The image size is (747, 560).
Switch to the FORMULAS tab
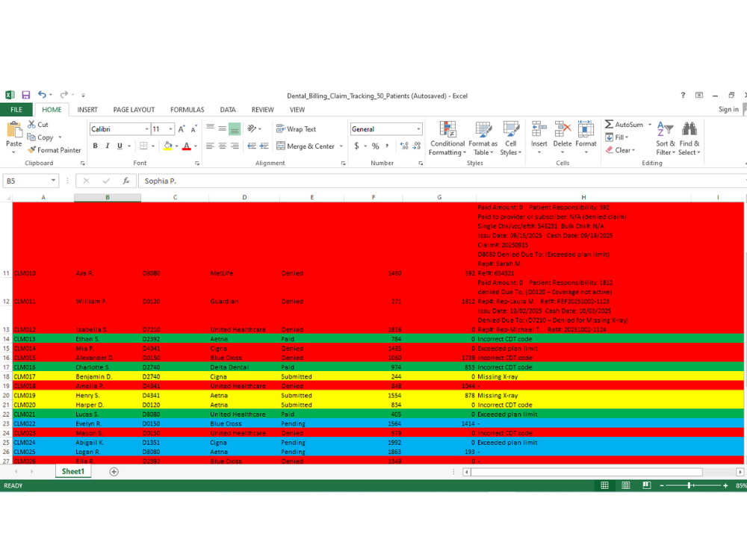tap(187, 110)
